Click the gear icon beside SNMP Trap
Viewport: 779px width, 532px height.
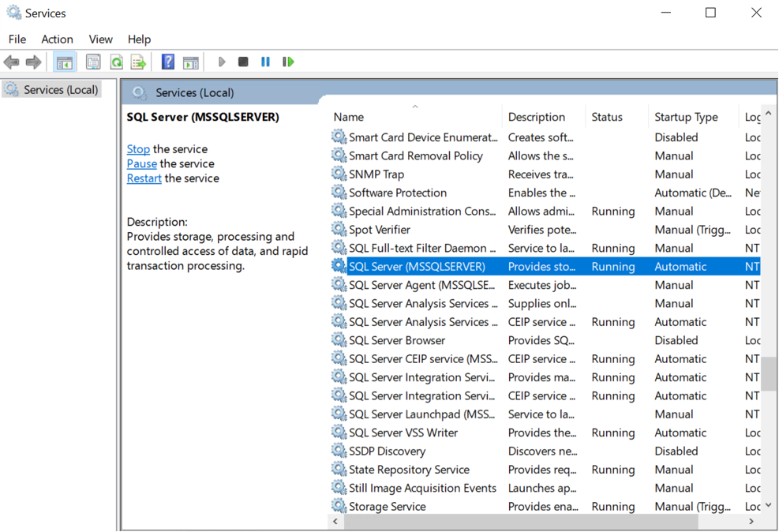[x=339, y=174]
